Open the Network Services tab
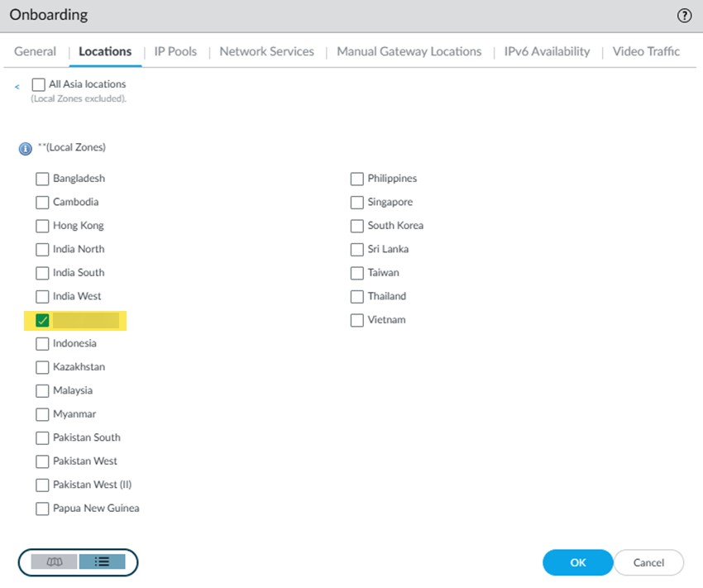 266,51
